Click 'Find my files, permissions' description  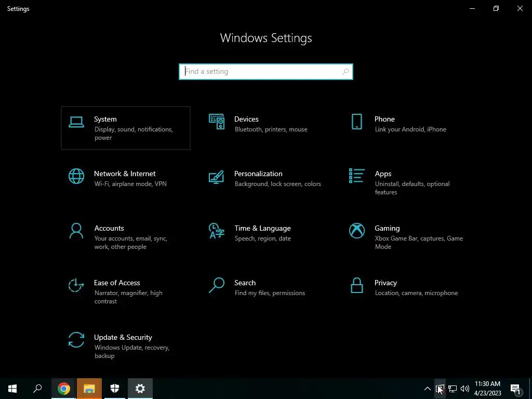point(270,293)
